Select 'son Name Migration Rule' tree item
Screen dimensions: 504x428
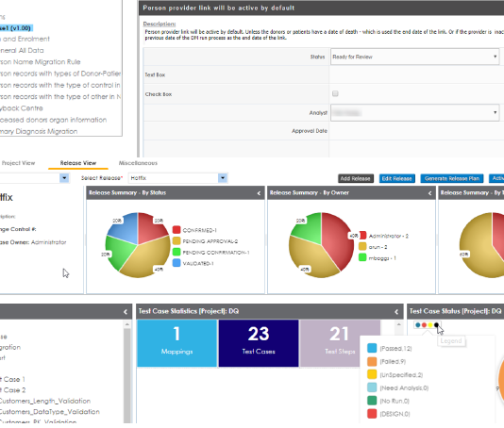pos(41,62)
